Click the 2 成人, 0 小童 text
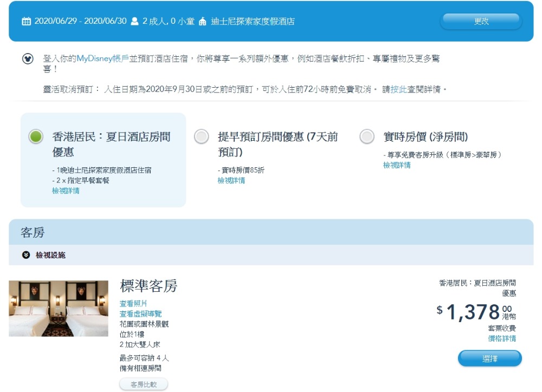The width and height of the screenshot is (542, 392). pos(169,22)
